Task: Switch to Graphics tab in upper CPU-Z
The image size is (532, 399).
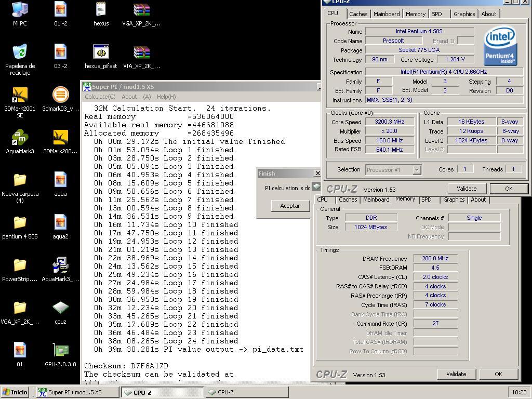Action: [x=464, y=14]
